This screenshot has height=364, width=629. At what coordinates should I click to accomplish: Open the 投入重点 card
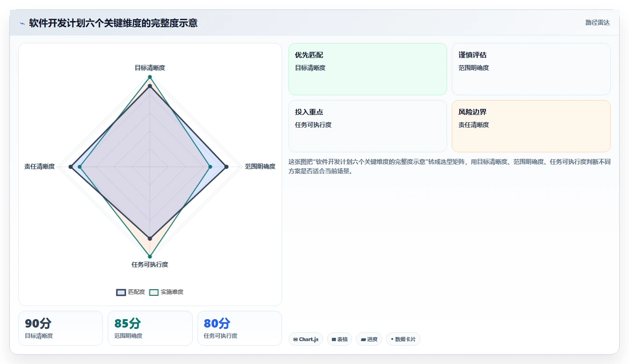click(x=368, y=126)
